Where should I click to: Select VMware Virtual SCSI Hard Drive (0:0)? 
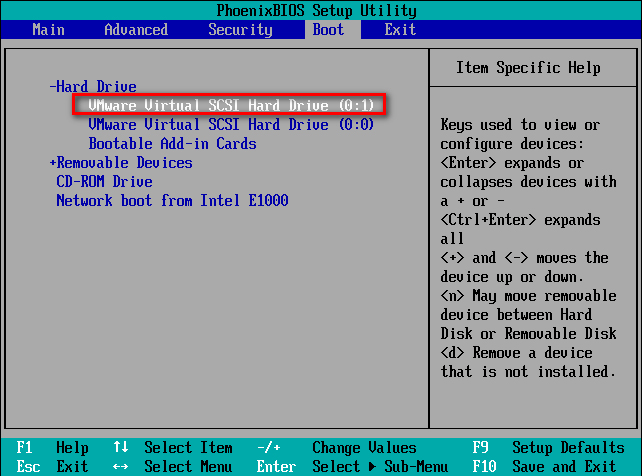pos(231,124)
